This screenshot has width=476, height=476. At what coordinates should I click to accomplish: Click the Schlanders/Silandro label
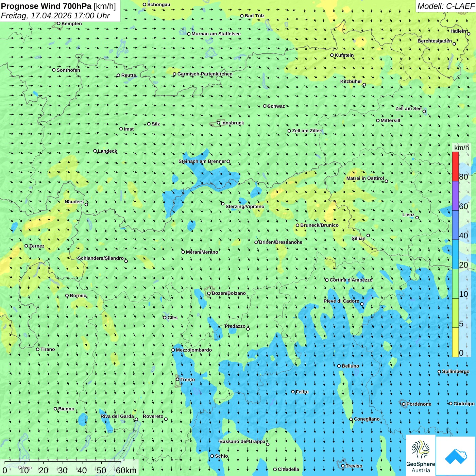[101, 258]
